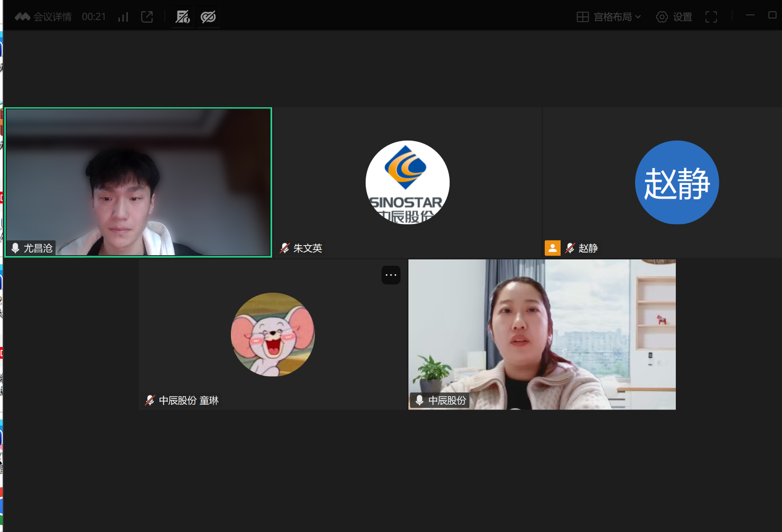The width and height of the screenshot is (782, 532).
Task: Open 设置 settings
Action: [x=674, y=17]
